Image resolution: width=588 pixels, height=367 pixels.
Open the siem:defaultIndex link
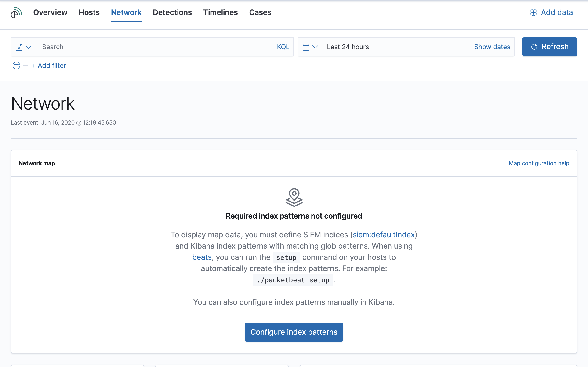(384, 235)
